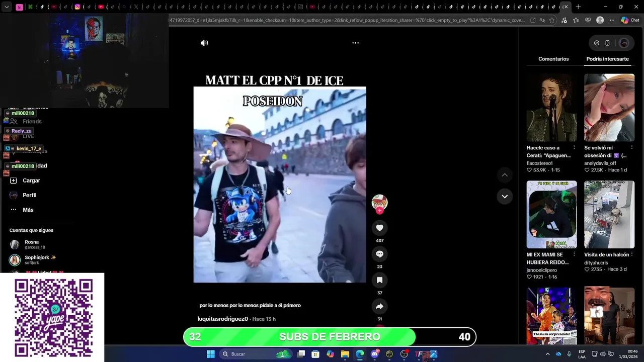Screen dimensions: 644x362
Task: Open Microsoft Store from the taskbar
Action: pyautogui.click(x=315, y=354)
